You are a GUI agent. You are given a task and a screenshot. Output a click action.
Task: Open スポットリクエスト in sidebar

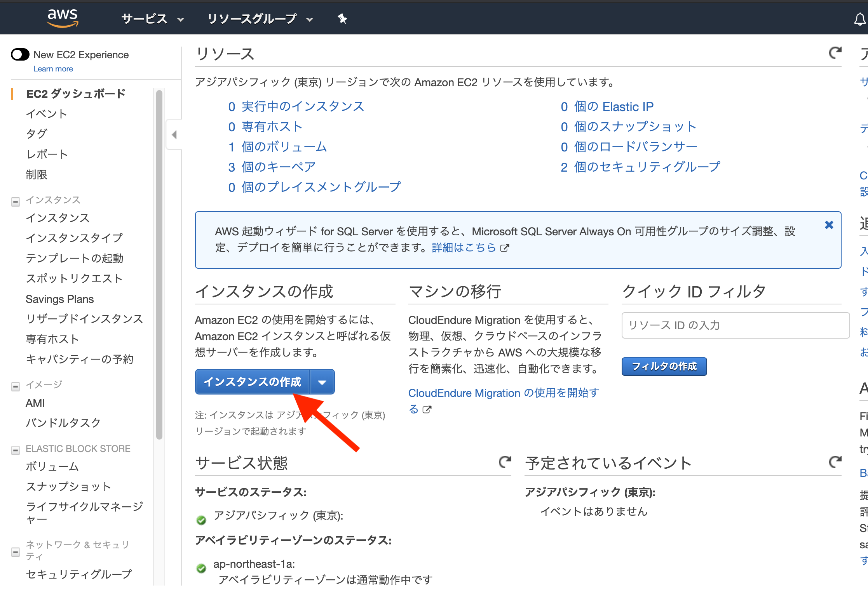pos(74,278)
